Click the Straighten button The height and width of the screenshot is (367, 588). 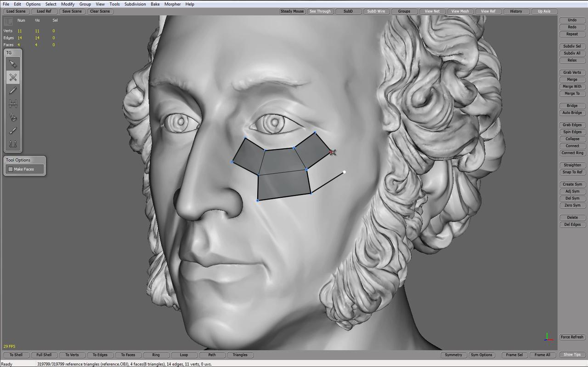pyautogui.click(x=572, y=165)
